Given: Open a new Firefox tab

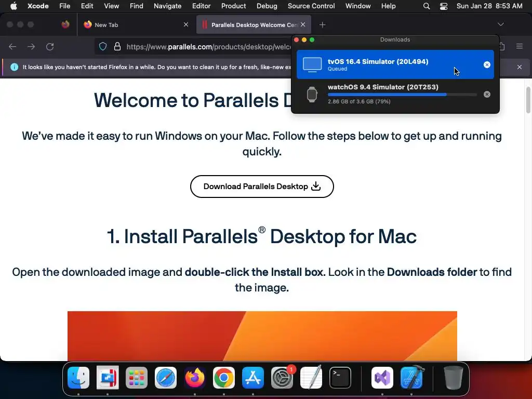Looking at the screenshot, I should 322,25.
